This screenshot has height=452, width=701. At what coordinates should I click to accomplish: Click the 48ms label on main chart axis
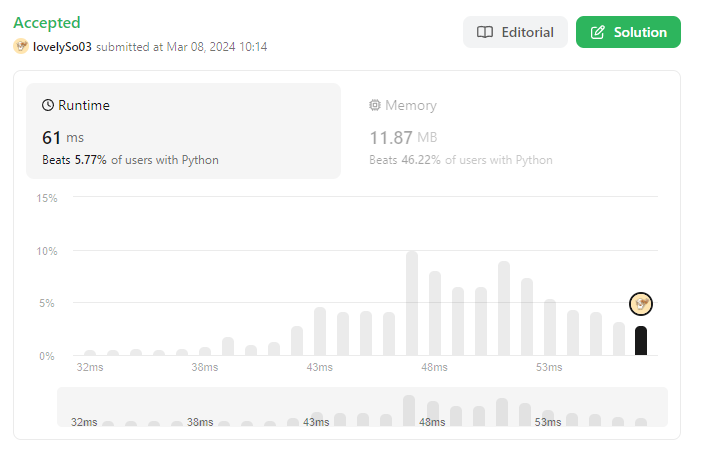434,368
